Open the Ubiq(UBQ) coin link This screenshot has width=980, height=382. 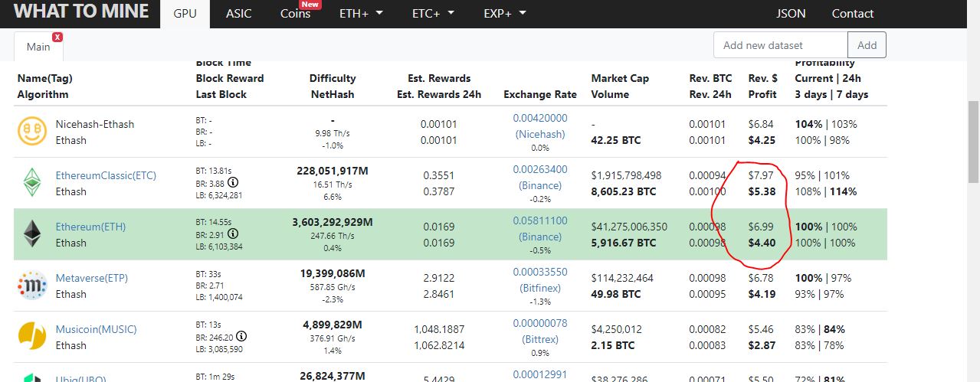point(80,379)
